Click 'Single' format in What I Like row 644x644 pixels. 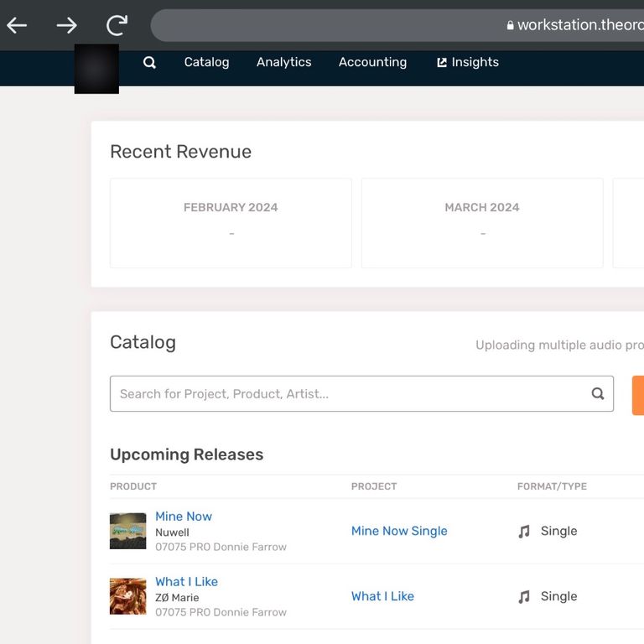[558, 596]
